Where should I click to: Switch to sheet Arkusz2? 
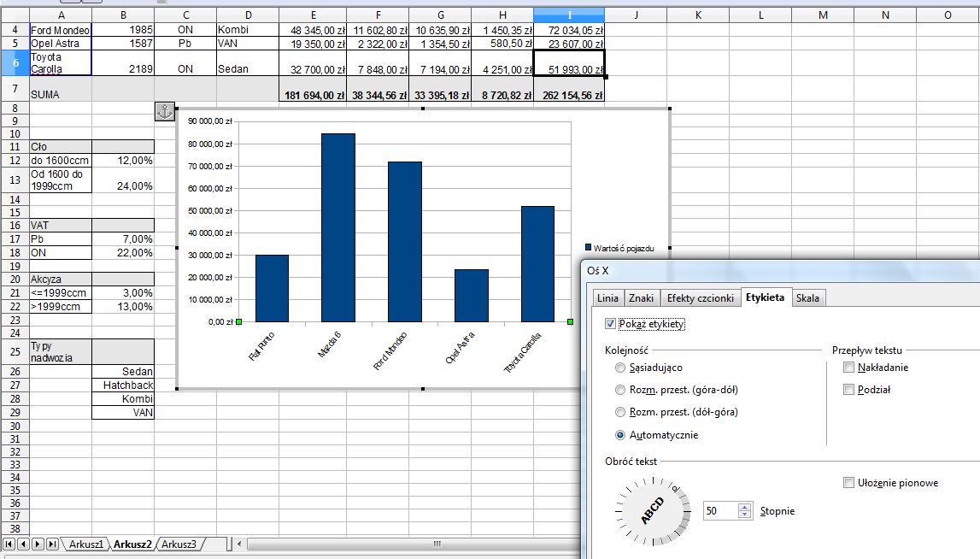[132, 544]
